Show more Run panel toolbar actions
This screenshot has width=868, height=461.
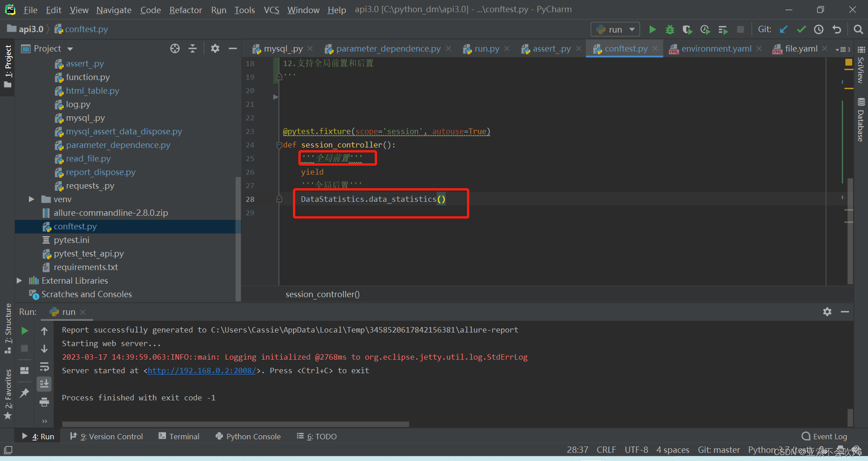click(x=44, y=421)
